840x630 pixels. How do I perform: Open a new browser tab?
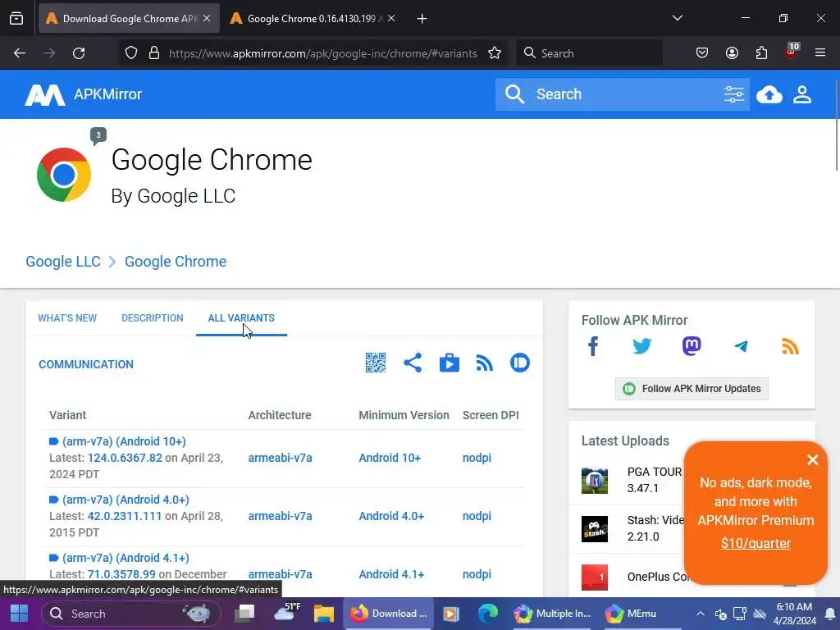pyautogui.click(x=422, y=19)
